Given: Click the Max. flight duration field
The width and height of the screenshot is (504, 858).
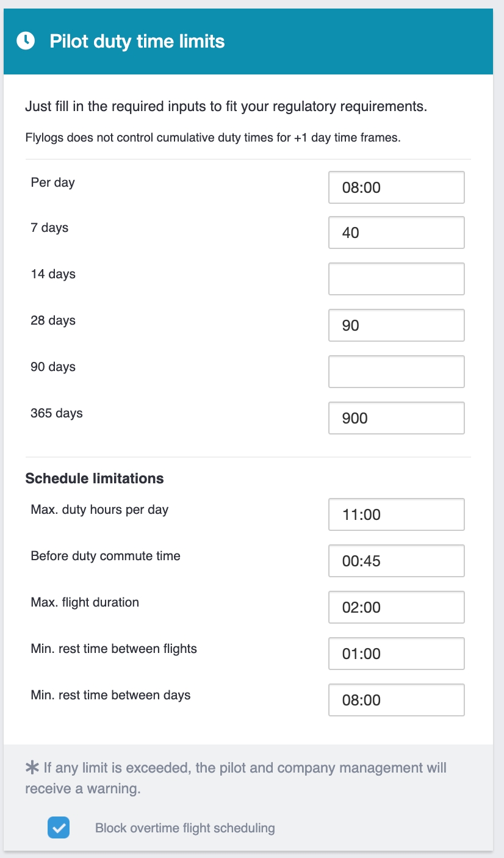Looking at the screenshot, I should tap(396, 607).
